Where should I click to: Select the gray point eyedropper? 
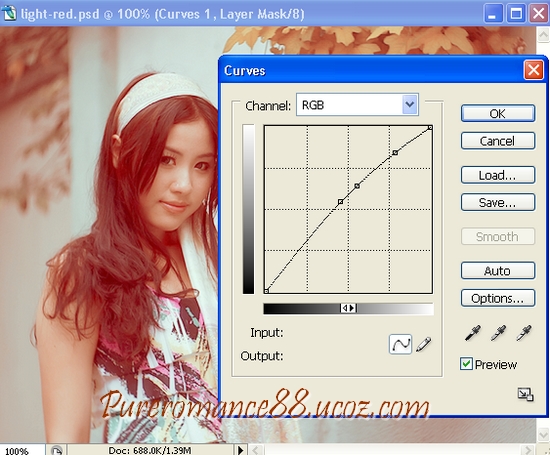498,333
